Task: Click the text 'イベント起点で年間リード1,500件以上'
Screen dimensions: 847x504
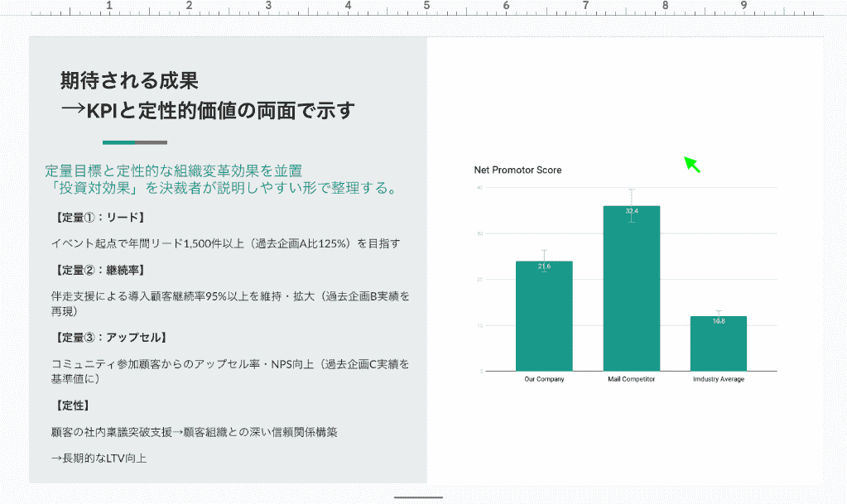Action: [147, 243]
